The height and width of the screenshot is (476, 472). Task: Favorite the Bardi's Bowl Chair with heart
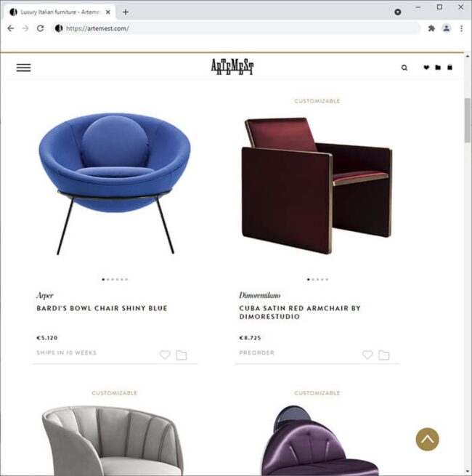(165, 355)
